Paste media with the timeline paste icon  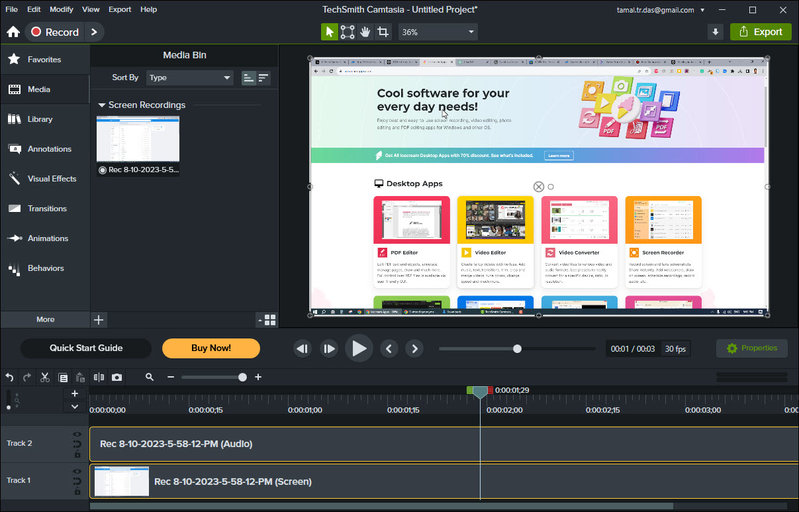(80, 378)
